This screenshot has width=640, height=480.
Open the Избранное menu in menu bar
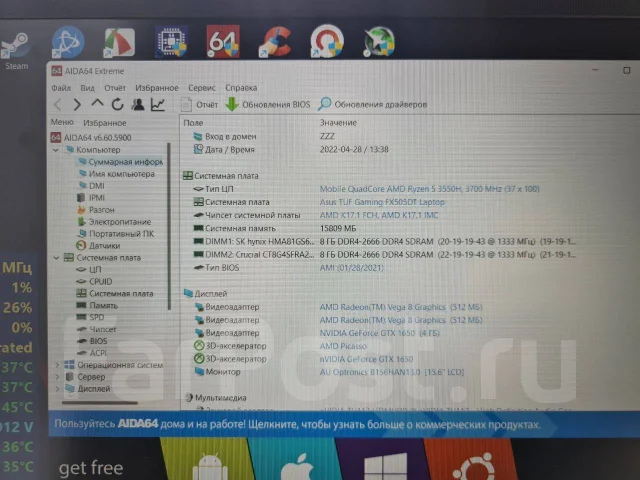(x=157, y=88)
